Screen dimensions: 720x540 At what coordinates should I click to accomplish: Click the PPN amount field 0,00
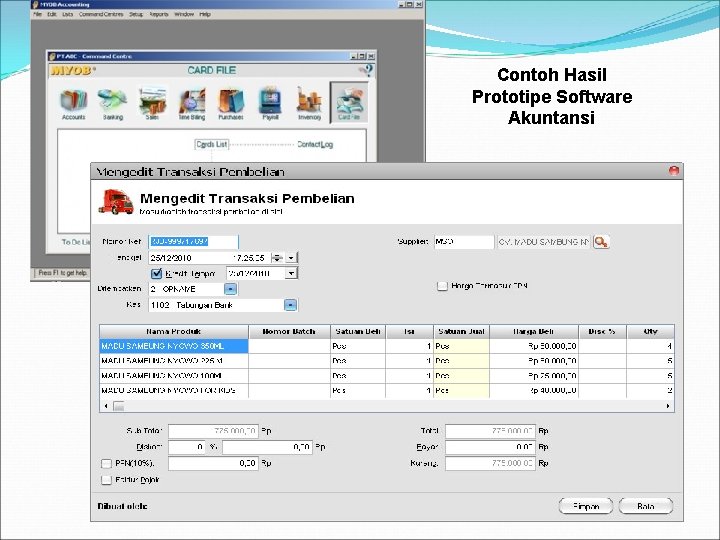(214, 463)
